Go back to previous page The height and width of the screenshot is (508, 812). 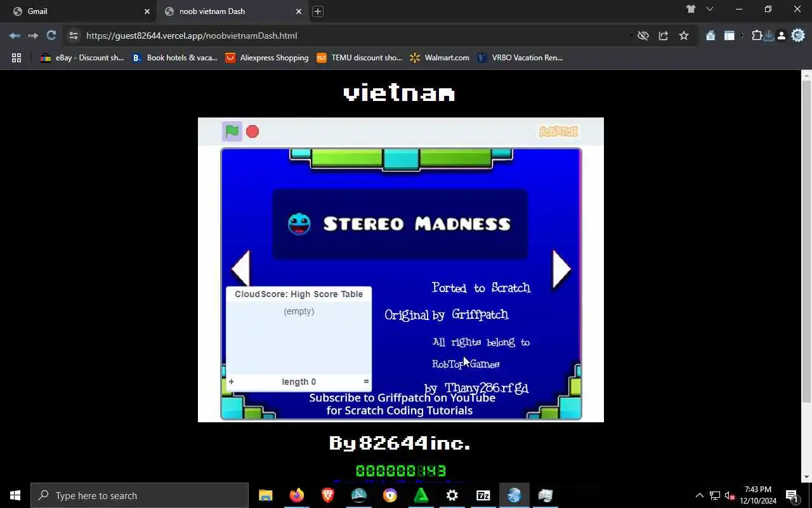(15, 36)
